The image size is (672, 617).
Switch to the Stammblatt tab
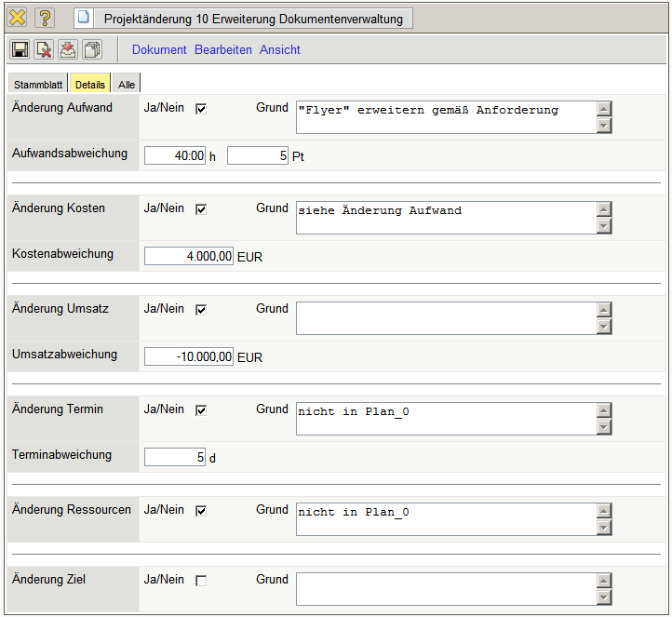(37, 85)
